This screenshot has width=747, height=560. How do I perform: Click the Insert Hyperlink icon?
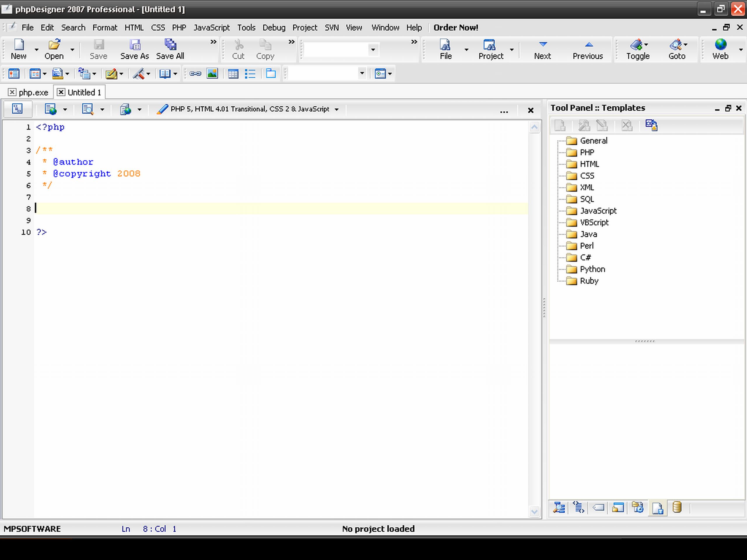point(196,73)
